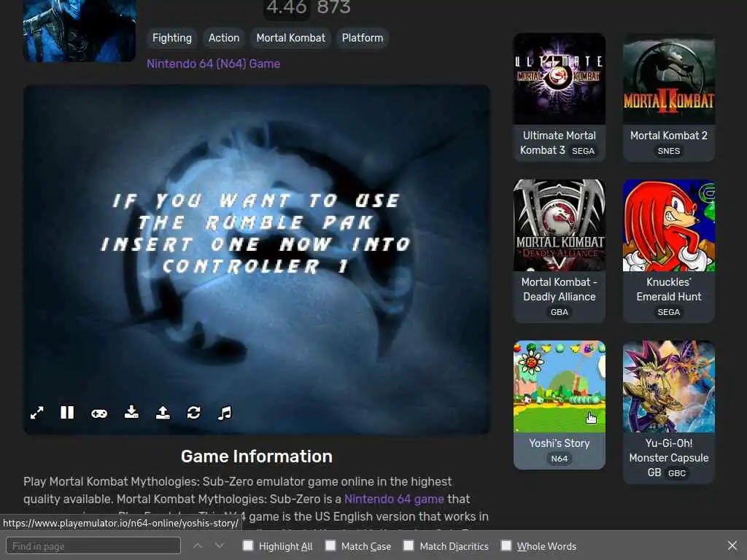Toggle sound with the music note icon
This screenshot has width=747, height=560.
225,413
